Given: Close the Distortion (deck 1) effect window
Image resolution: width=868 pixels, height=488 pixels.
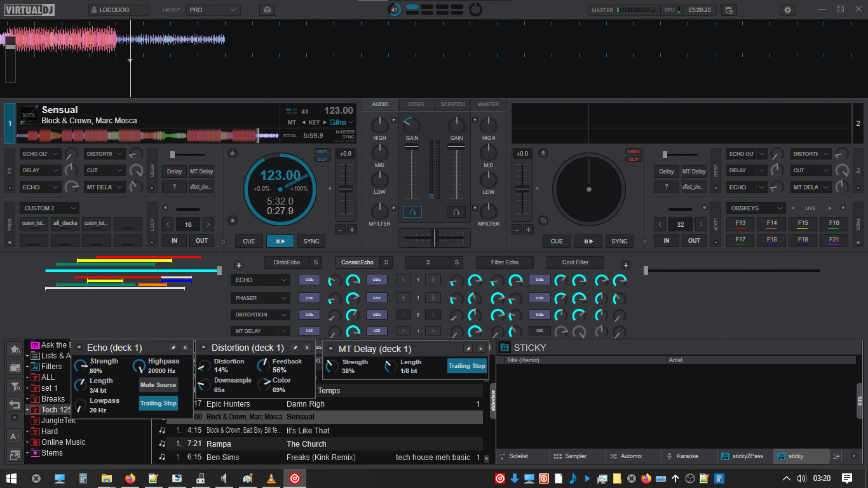Looking at the screenshot, I should click(307, 348).
